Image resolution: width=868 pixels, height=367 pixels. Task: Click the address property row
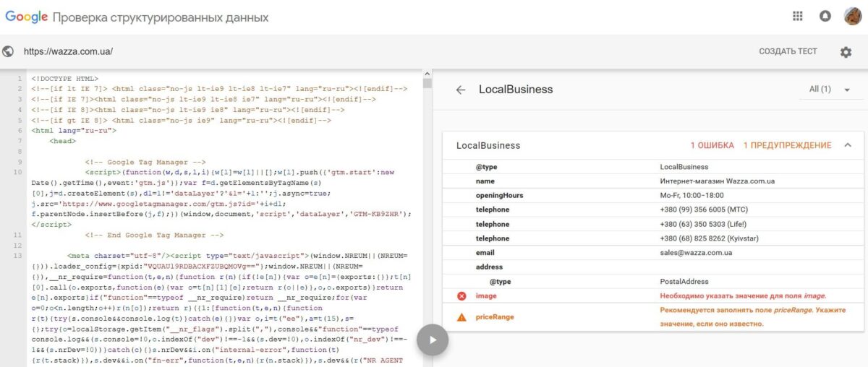(x=652, y=267)
